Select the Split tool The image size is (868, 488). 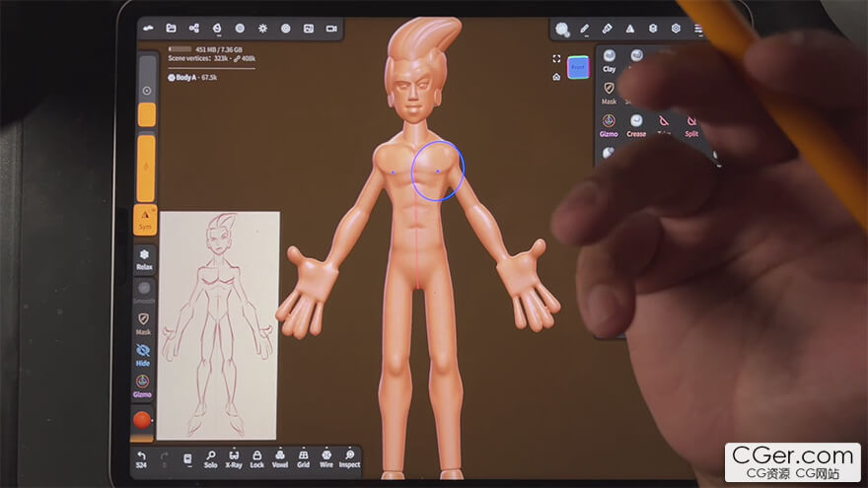(691, 125)
